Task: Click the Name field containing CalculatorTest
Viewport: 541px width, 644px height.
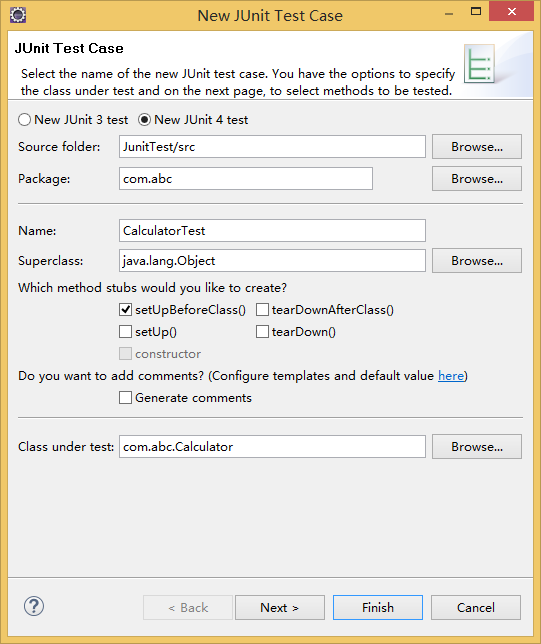Action: [272, 230]
